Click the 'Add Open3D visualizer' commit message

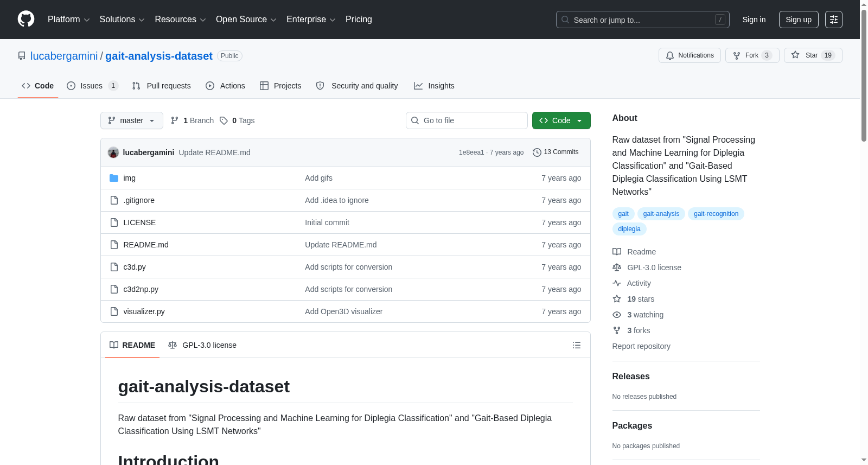[343, 311]
